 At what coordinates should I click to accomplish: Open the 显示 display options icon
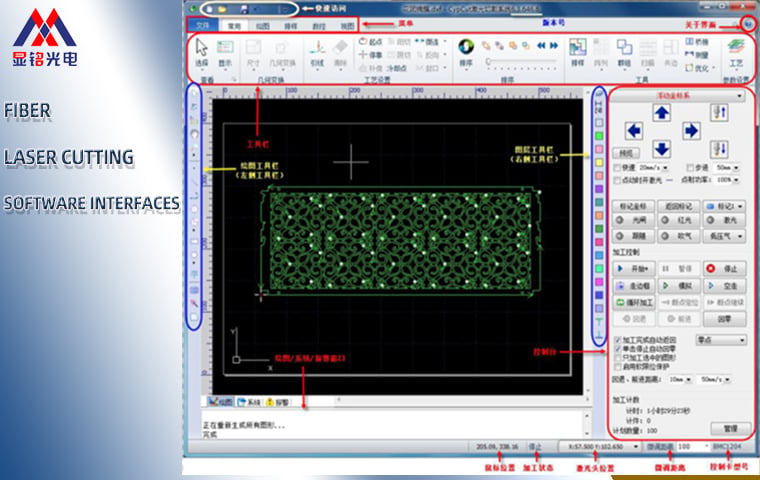click(225, 52)
